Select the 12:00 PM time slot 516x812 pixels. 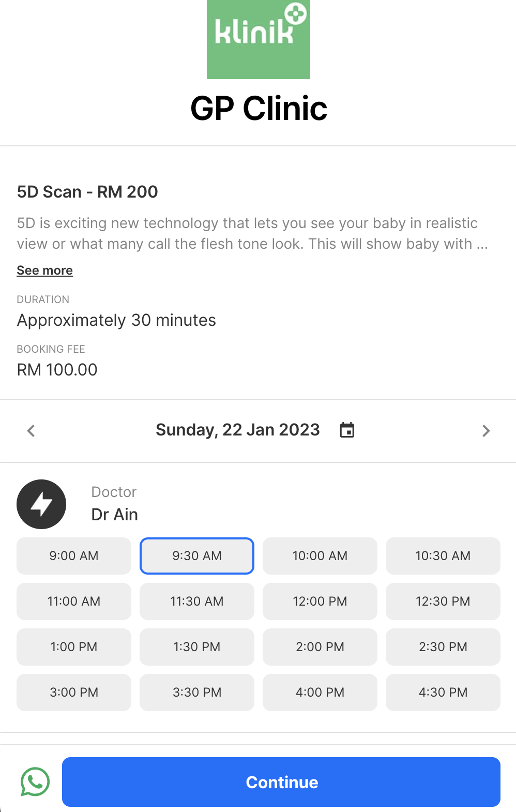[x=320, y=602]
